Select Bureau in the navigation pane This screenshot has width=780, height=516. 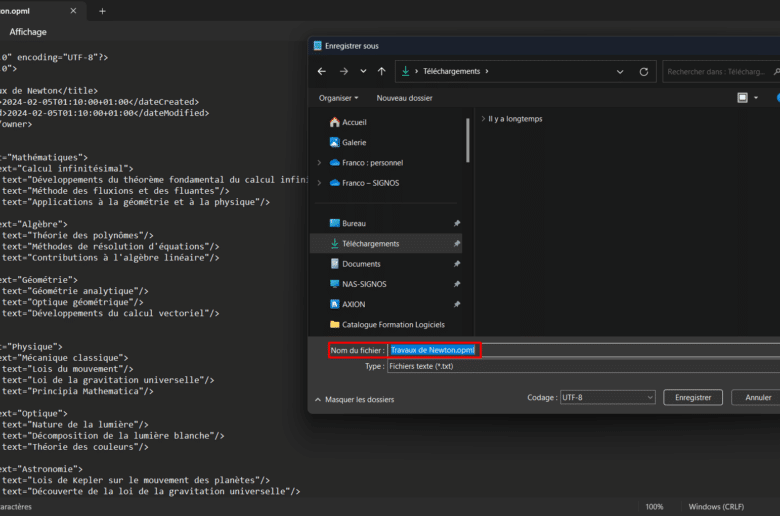pos(354,223)
